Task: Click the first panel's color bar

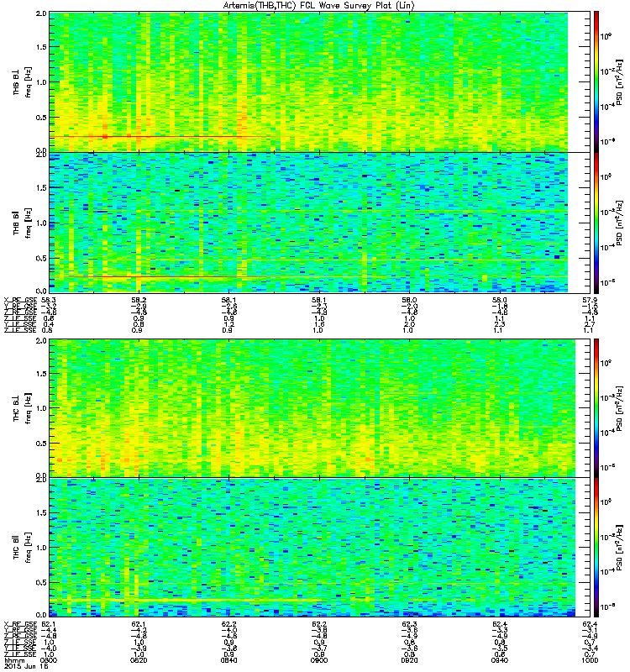Action: (x=596, y=81)
